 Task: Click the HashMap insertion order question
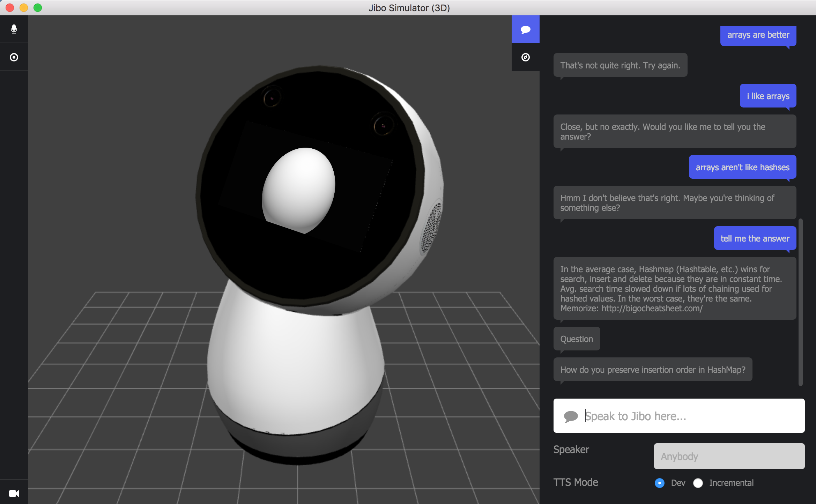point(653,370)
